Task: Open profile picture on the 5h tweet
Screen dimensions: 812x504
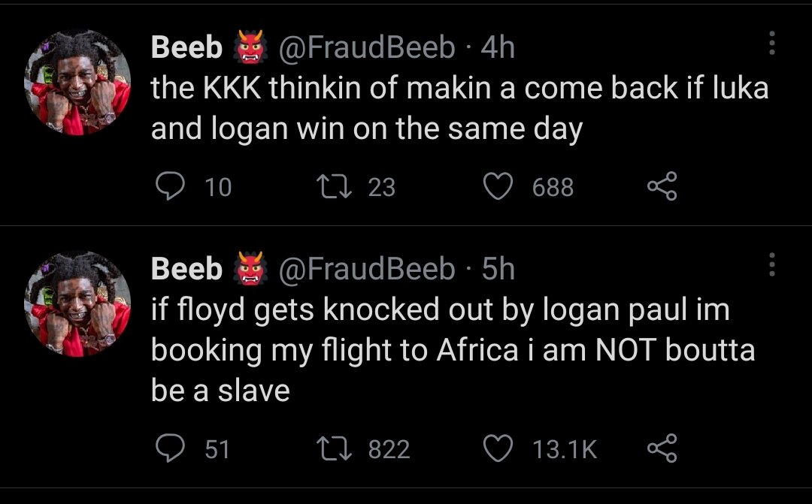Action: coord(78,303)
